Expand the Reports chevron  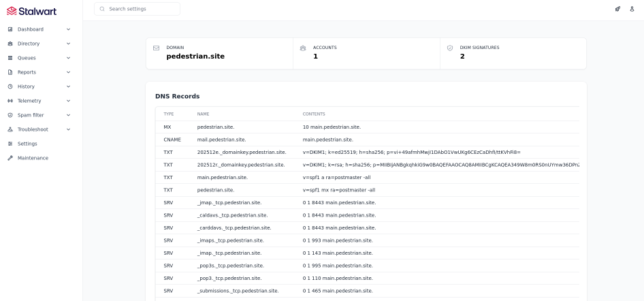[x=68, y=72]
